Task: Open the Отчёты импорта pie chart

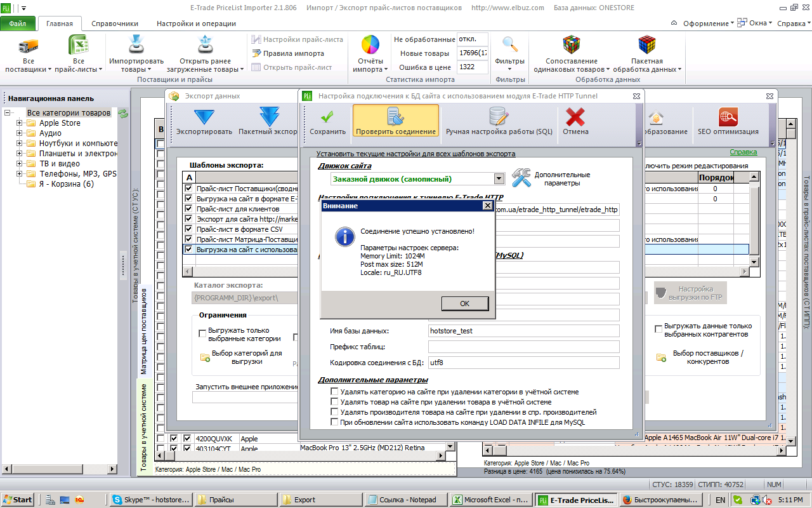Action: tap(370, 45)
